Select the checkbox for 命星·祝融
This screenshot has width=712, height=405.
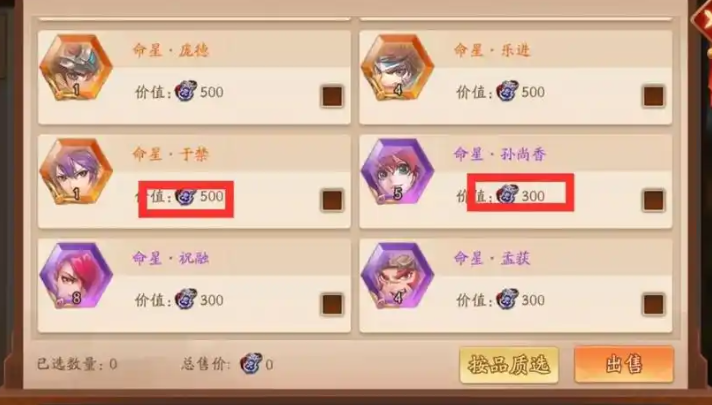point(332,304)
